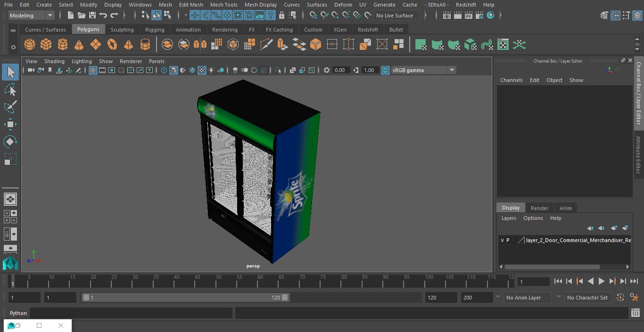644x332 pixels.
Task: Play animation backwards
Action: click(590, 281)
